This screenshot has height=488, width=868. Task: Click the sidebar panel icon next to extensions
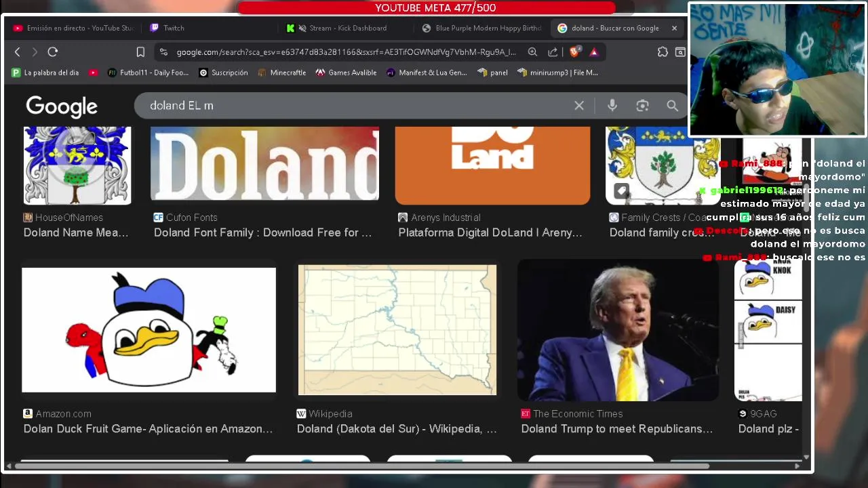tap(680, 52)
